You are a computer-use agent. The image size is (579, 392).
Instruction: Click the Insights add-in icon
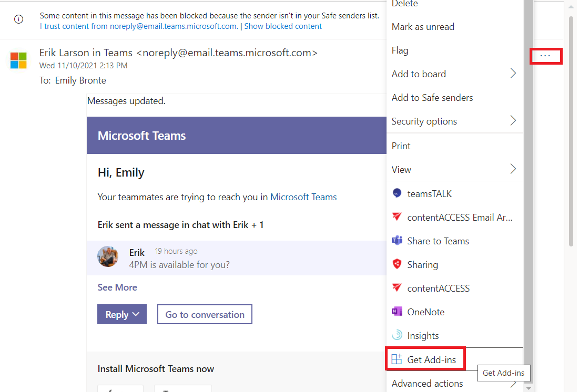pyautogui.click(x=397, y=336)
